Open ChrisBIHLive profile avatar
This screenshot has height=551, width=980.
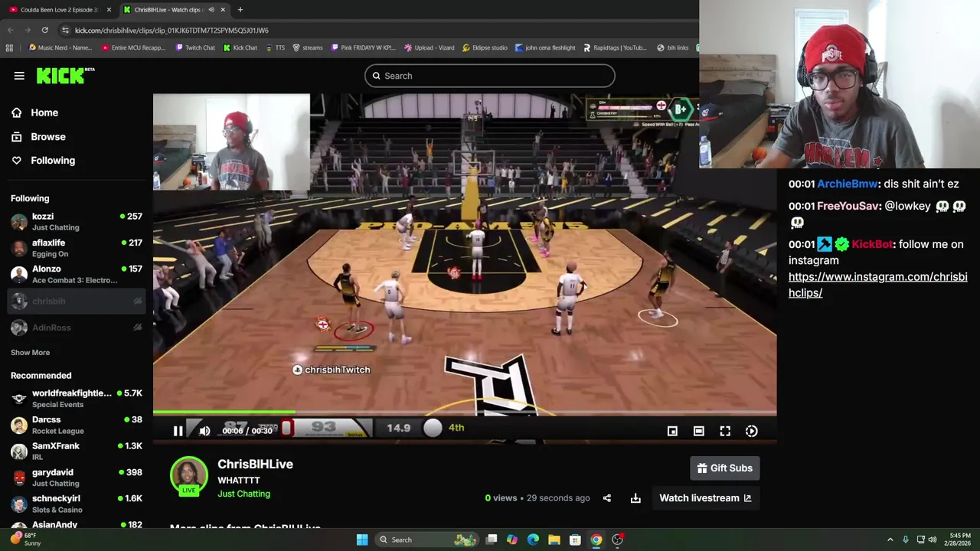[x=188, y=476]
